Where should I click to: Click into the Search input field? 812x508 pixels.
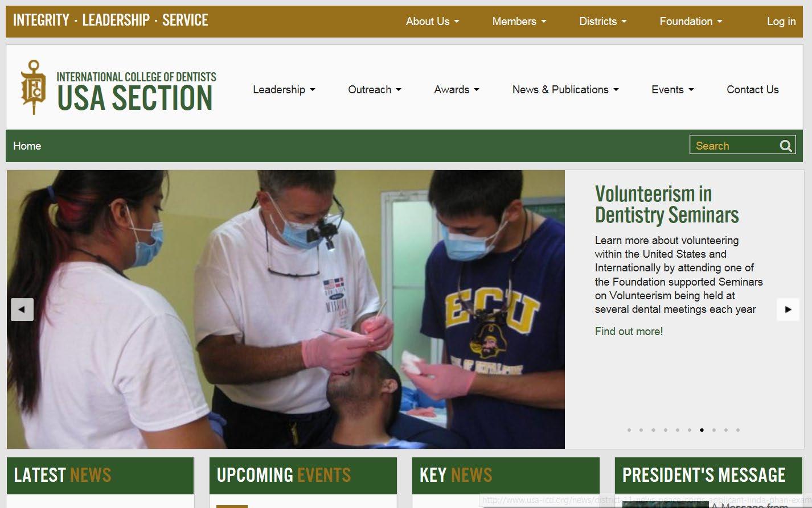(733, 146)
